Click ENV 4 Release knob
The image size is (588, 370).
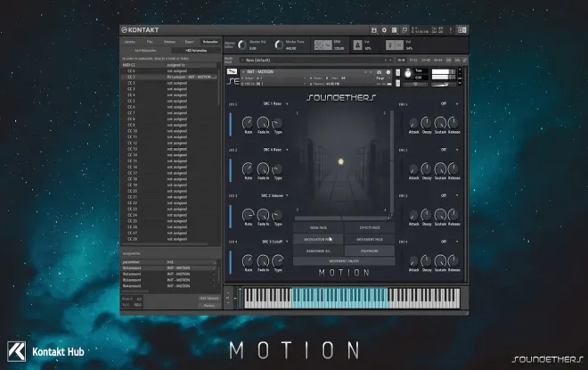pos(453,260)
